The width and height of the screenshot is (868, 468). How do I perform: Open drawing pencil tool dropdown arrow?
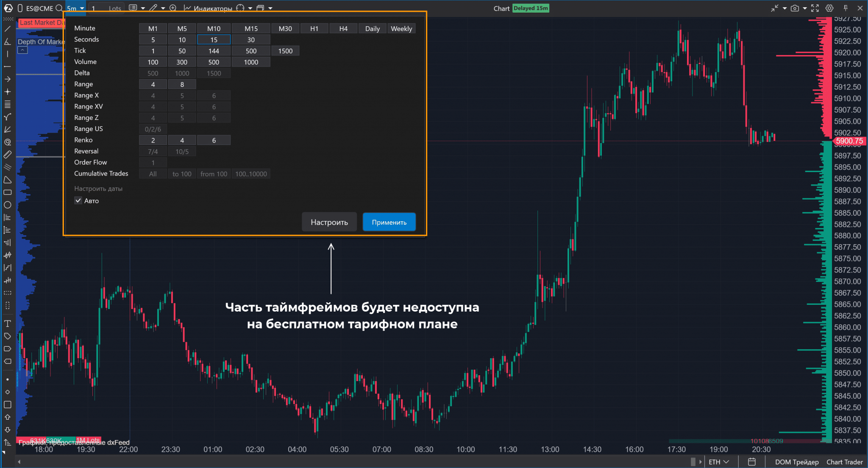tap(163, 8)
